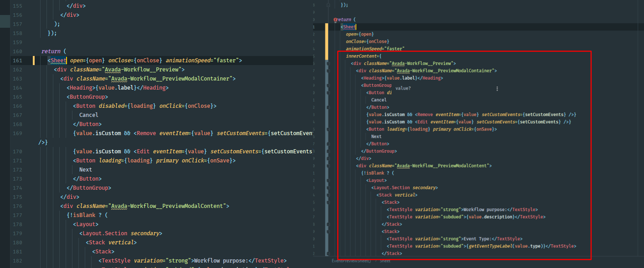Collapse the Stack vertical block in right pane
The width and height of the screenshot is (644, 268).
[x=328, y=195]
